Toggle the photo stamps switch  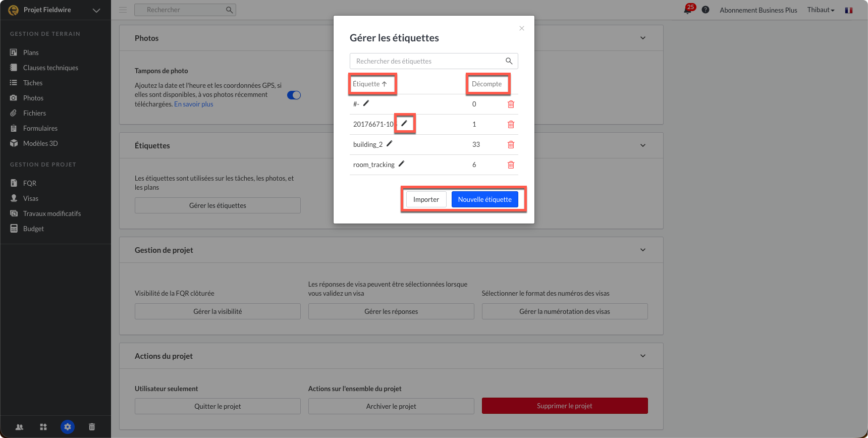tap(294, 95)
